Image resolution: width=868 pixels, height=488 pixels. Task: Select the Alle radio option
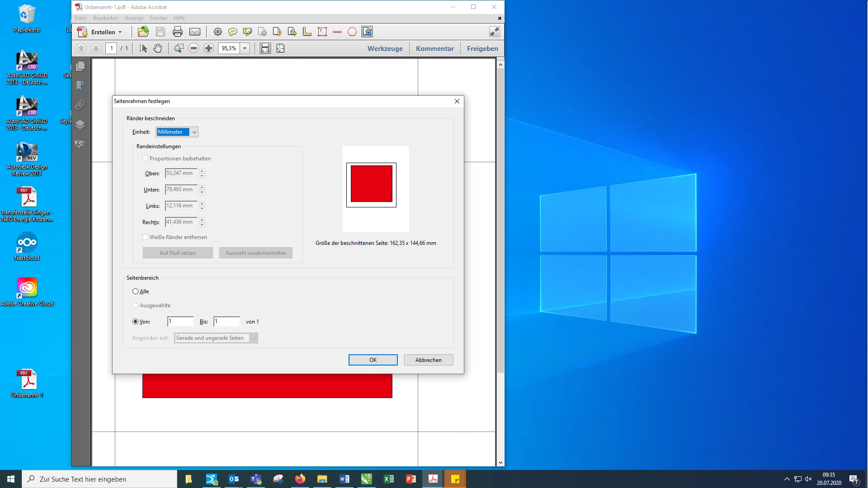(136, 291)
